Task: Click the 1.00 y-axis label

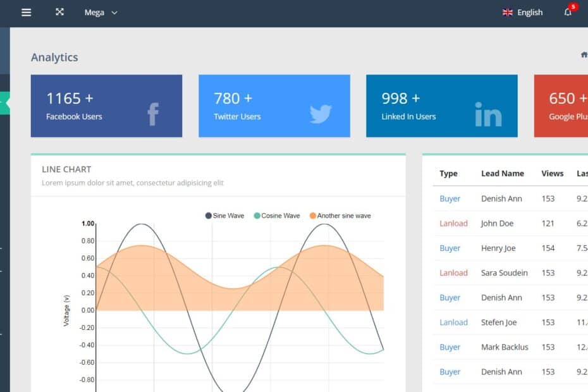Action: tap(88, 224)
